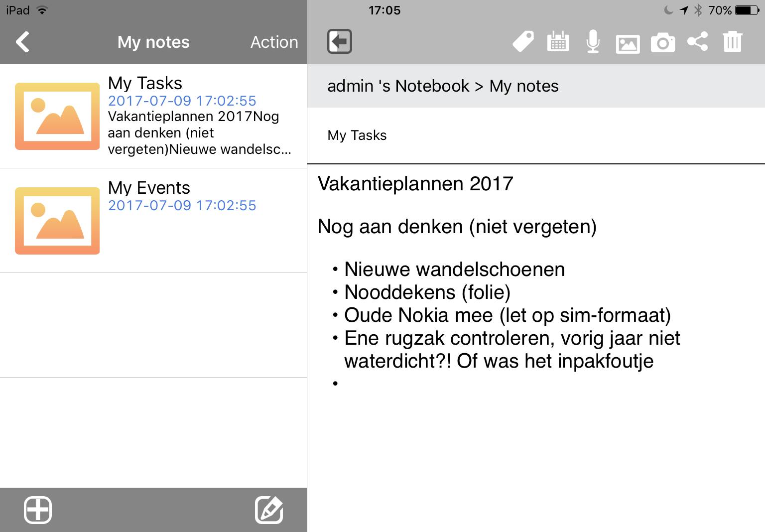Open the calendar icon in toolbar
The height and width of the screenshot is (532, 765).
[558, 42]
